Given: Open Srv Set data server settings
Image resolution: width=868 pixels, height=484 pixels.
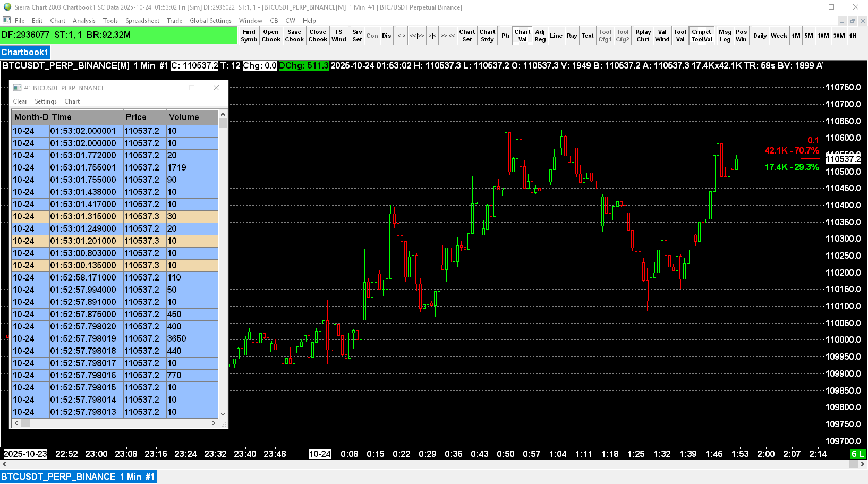Looking at the screenshot, I should [357, 36].
